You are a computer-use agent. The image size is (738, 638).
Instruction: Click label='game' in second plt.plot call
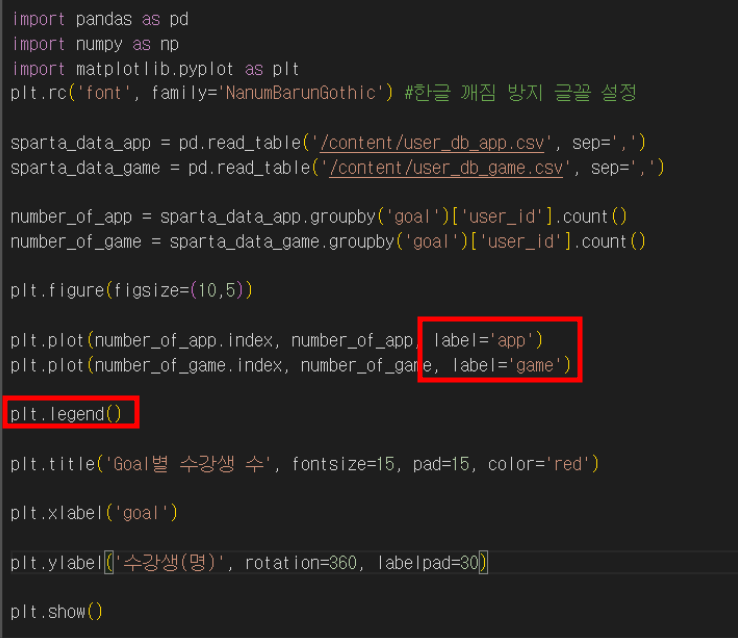507,365
